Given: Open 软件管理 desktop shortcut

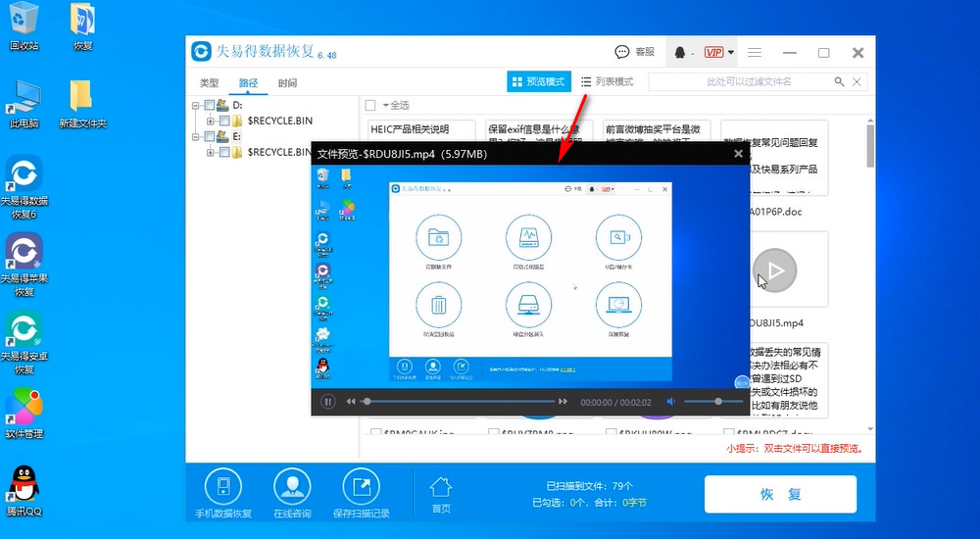Looking at the screenshot, I should 24,413.
